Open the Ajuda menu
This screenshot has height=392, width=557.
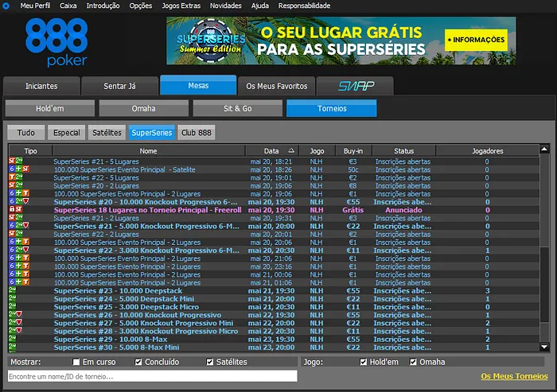coord(260,6)
